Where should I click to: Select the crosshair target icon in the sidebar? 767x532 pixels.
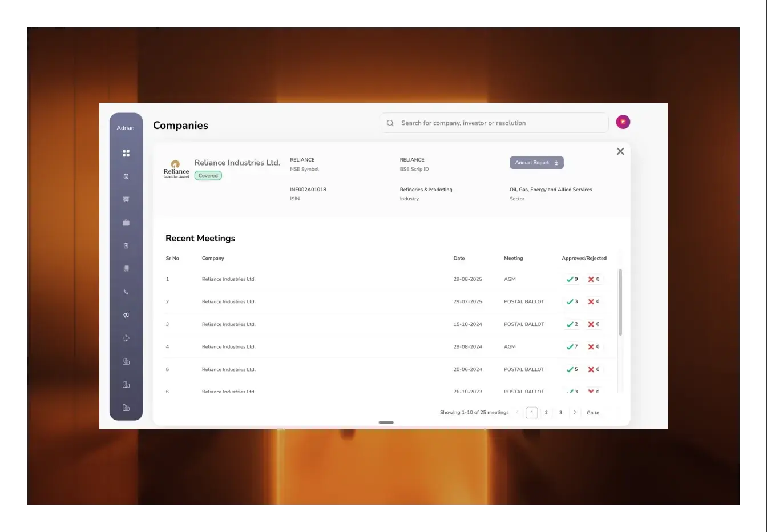(126, 338)
